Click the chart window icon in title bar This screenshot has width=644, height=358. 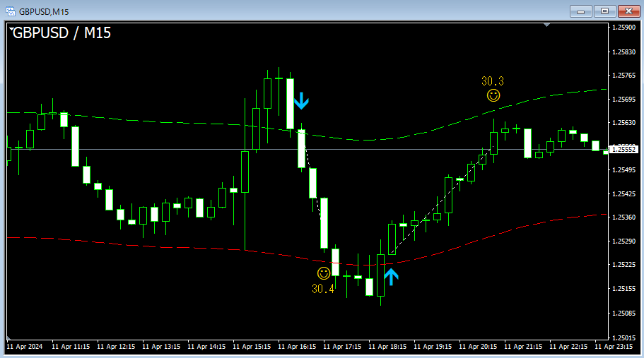[x=11, y=11]
